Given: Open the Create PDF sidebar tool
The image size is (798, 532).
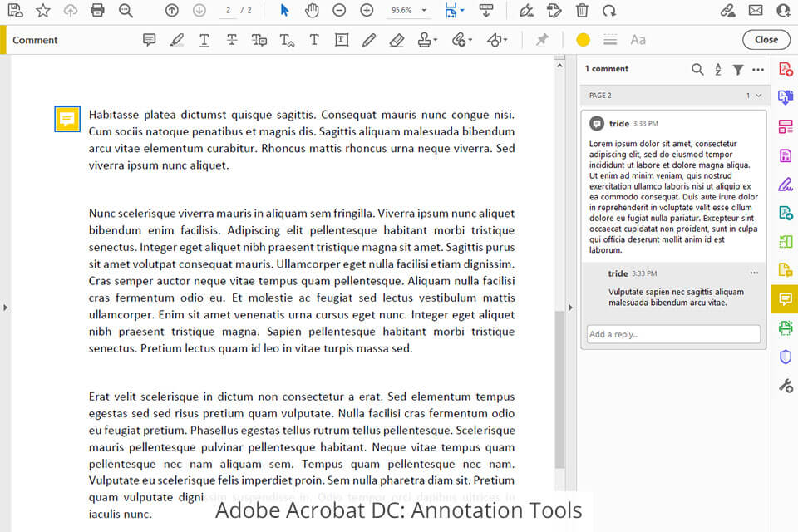Looking at the screenshot, I should tap(786, 69).
